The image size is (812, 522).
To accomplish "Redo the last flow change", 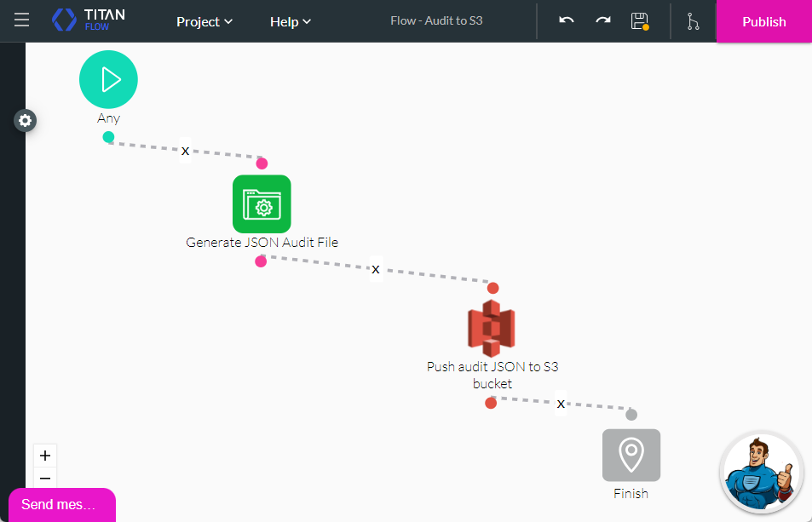I will [x=602, y=21].
